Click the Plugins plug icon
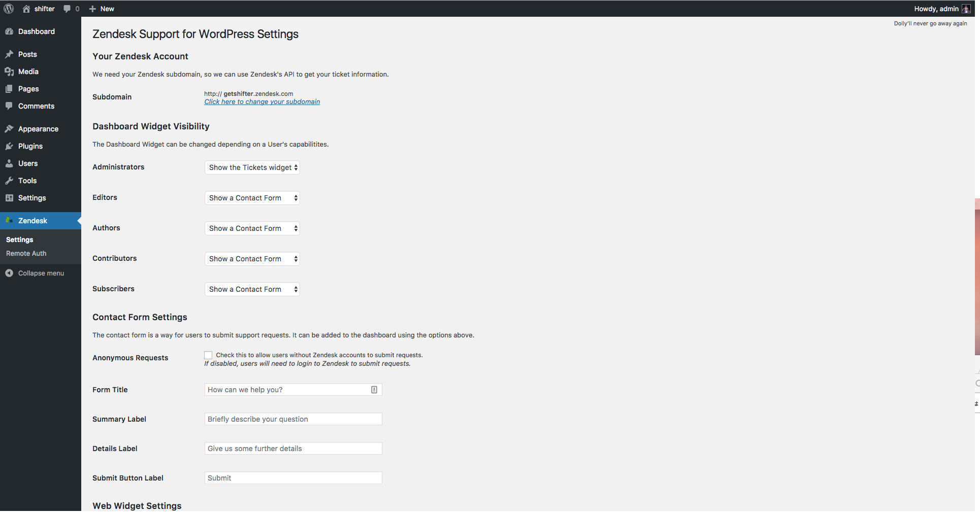The width and height of the screenshot is (980, 513). click(9, 146)
